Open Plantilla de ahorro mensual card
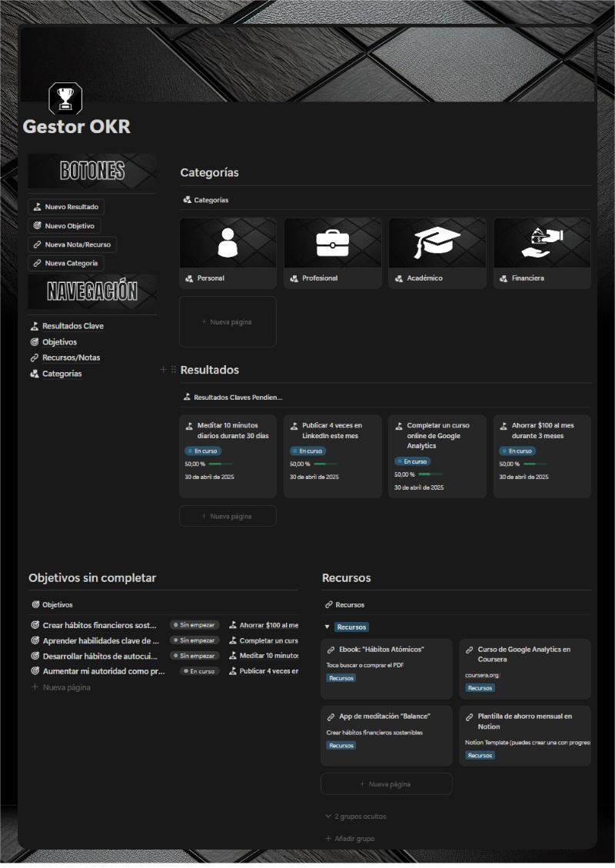The height and width of the screenshot is (868, 615). [x=525, y=736]
